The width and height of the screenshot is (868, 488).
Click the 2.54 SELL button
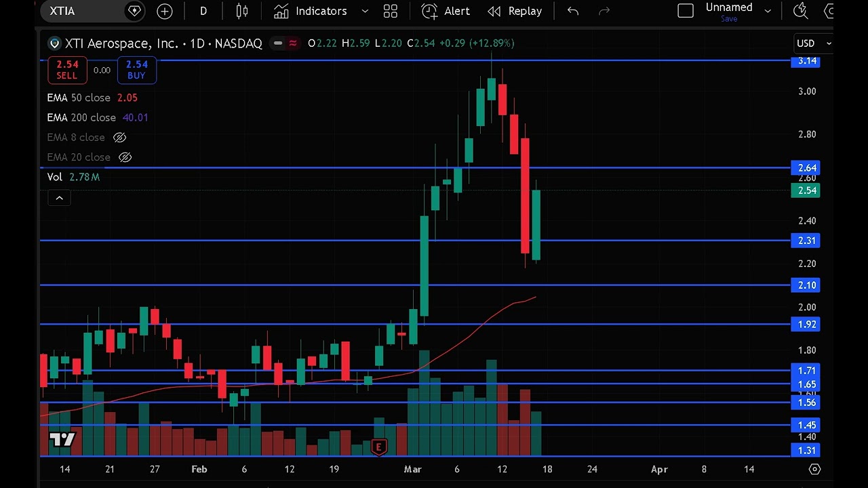click(x=67, y=70)
